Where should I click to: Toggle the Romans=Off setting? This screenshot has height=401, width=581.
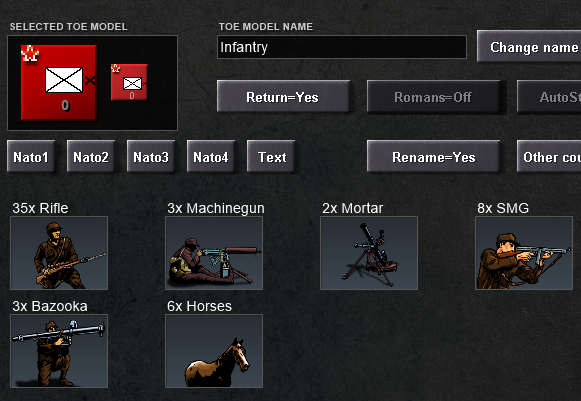pos(433,96)
